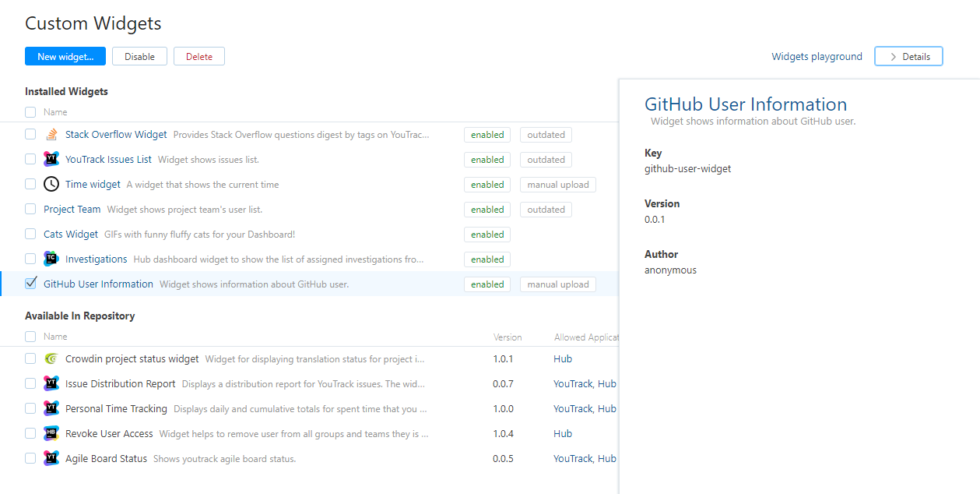Check the Project Team row checkbox

pos(30,209)
